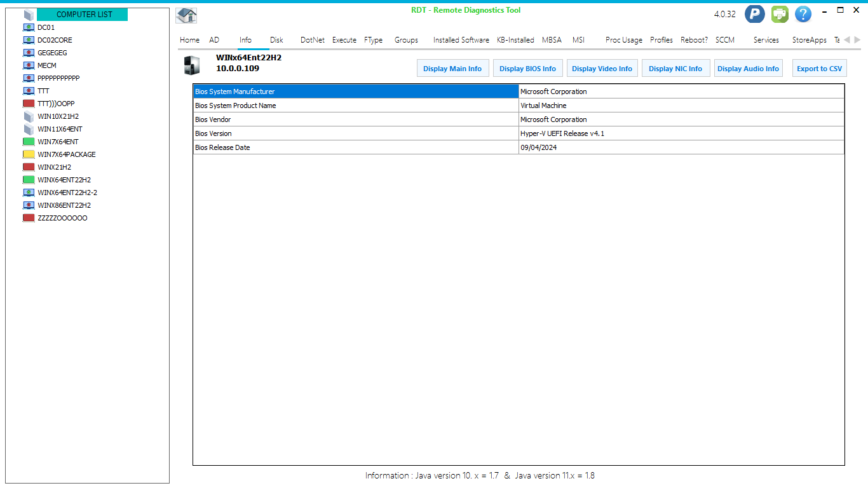868x488 pixels.
Task: View the Installed Software tab
Action: (x=461, y=40)
